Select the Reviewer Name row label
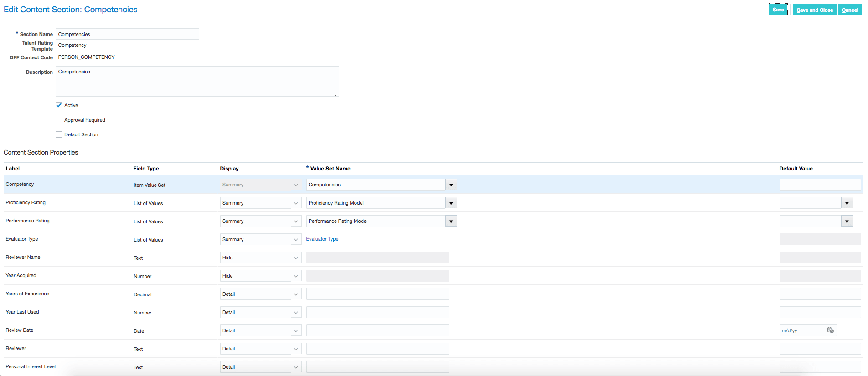 (23, 257)
